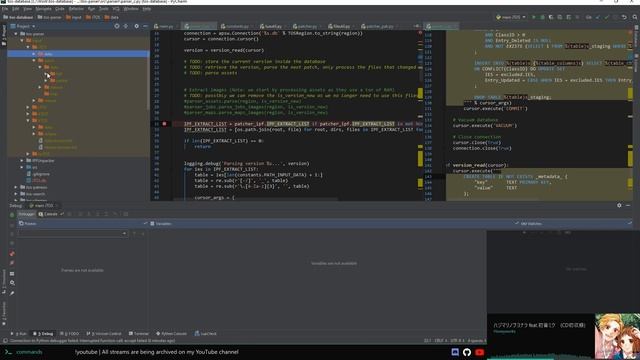Click the VCS commit checkmark icon
640x360 pixels.
click(x=607, y=17)
